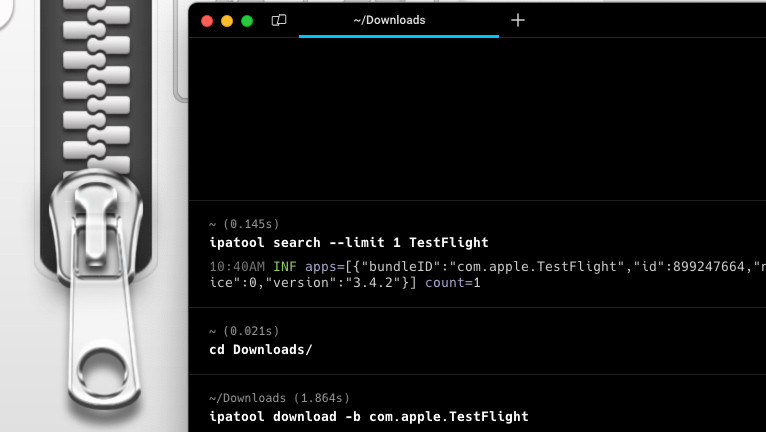The width and height of the screenshot is (766, 432).
Task: Click the count=1 output text
Action: click(x=453, y=282)
